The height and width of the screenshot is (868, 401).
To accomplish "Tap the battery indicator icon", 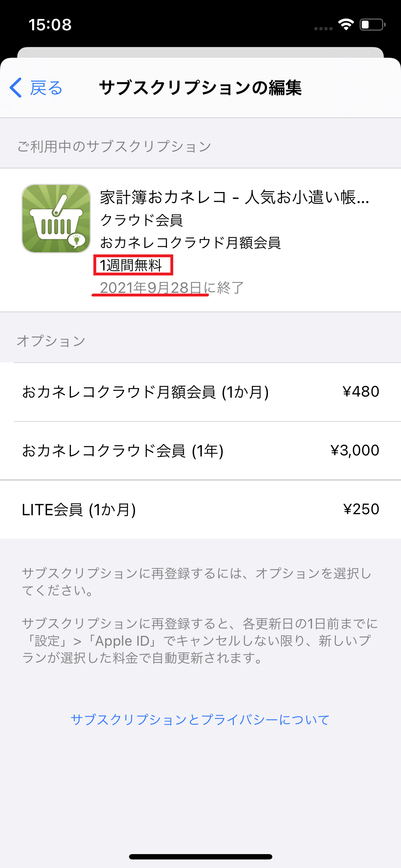I will click(372, 25).
